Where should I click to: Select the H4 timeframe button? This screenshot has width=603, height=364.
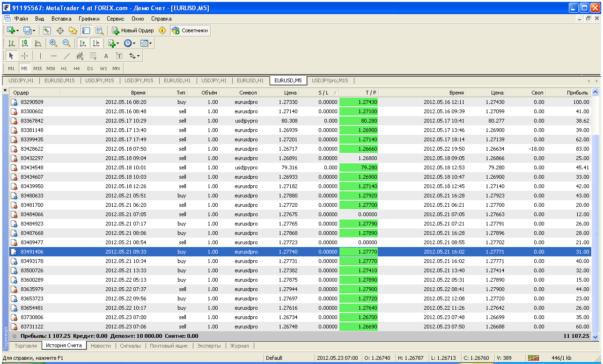pos(77,68)
